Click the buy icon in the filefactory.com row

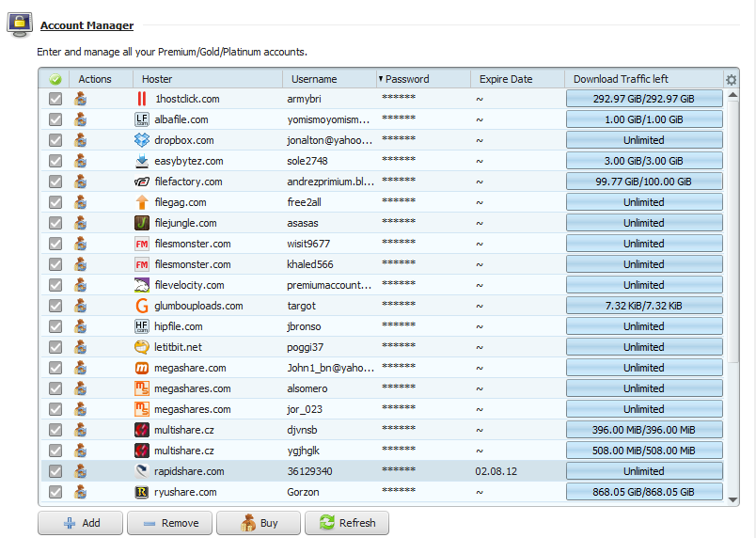(81, 182)
